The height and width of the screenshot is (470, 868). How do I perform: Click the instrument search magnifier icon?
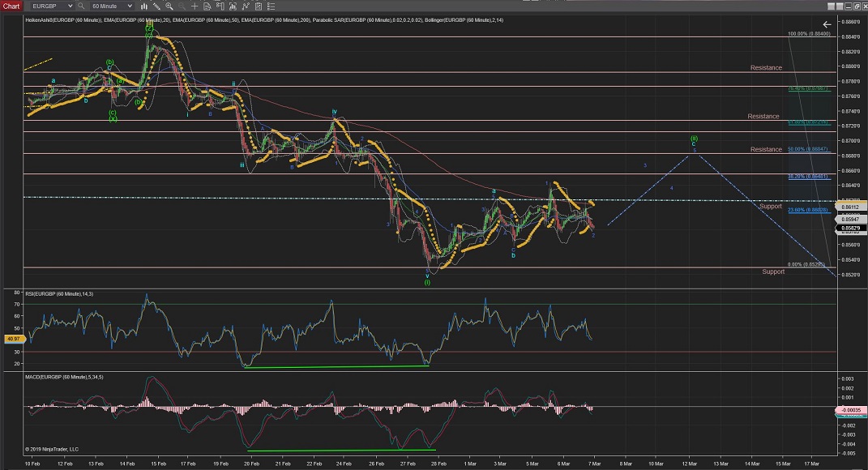click(83, 6)
